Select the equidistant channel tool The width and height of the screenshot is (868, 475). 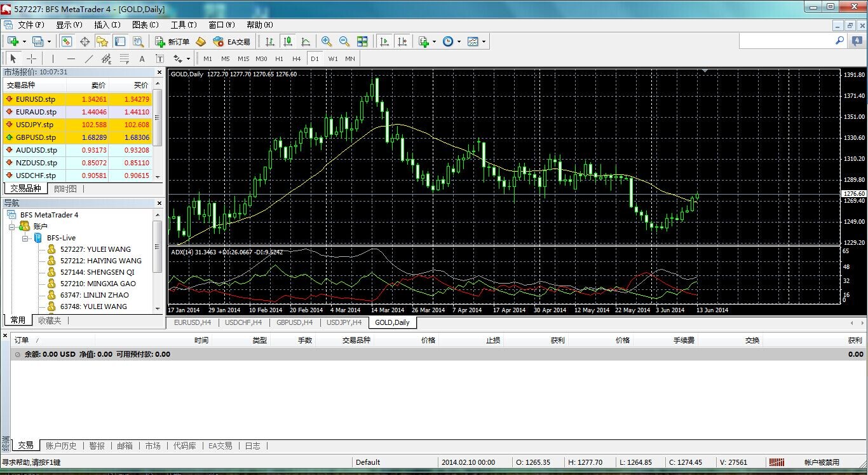(x=106, y=59)
